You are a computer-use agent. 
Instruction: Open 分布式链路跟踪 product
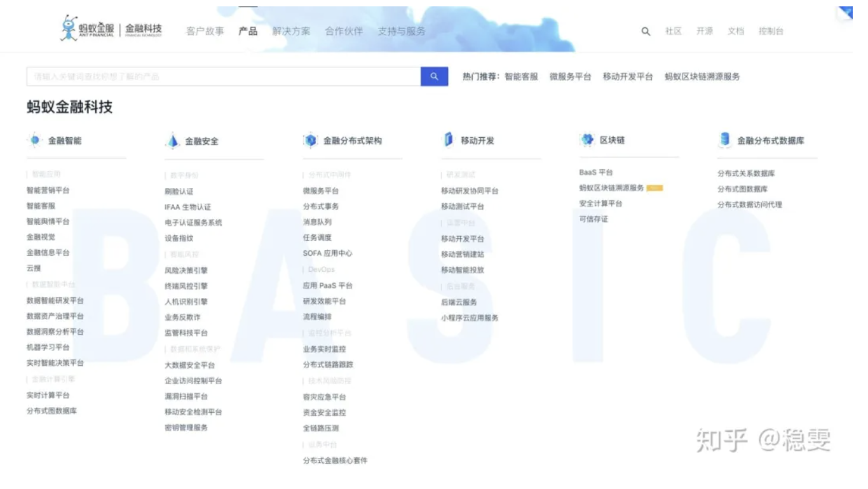pos(328,365)
